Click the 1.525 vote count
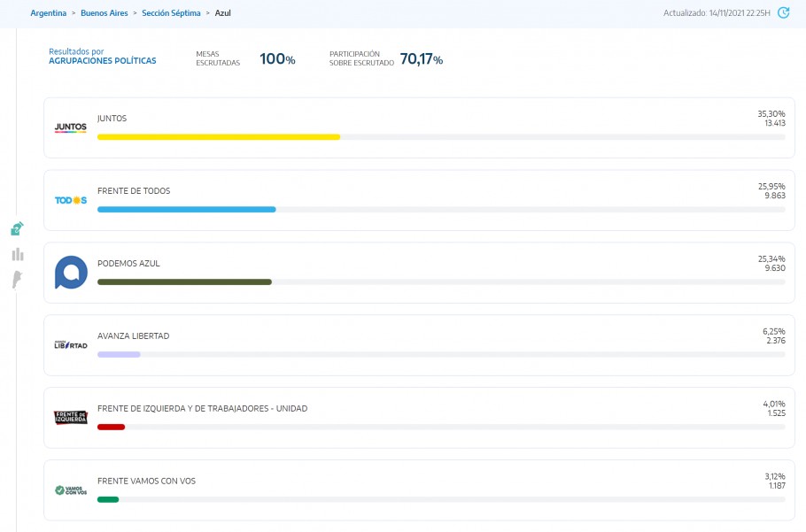806x532 pixels. pyautogui.click(x=777, y=413)
